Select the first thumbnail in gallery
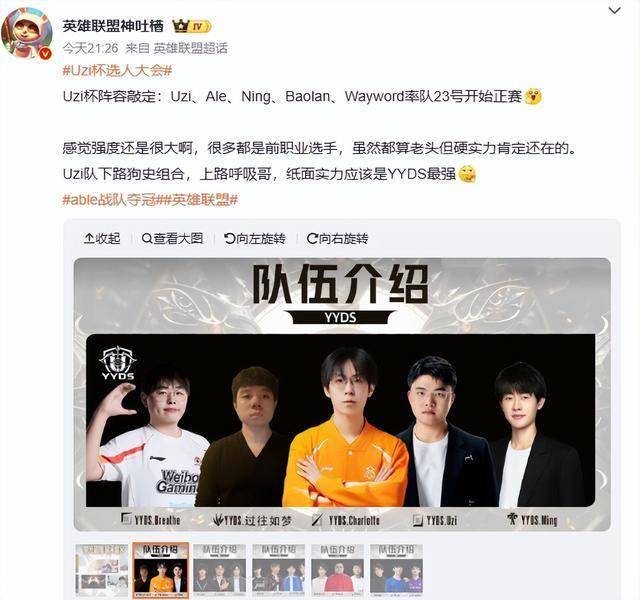This screenshot has width=640, height=600. click(102, 568)
